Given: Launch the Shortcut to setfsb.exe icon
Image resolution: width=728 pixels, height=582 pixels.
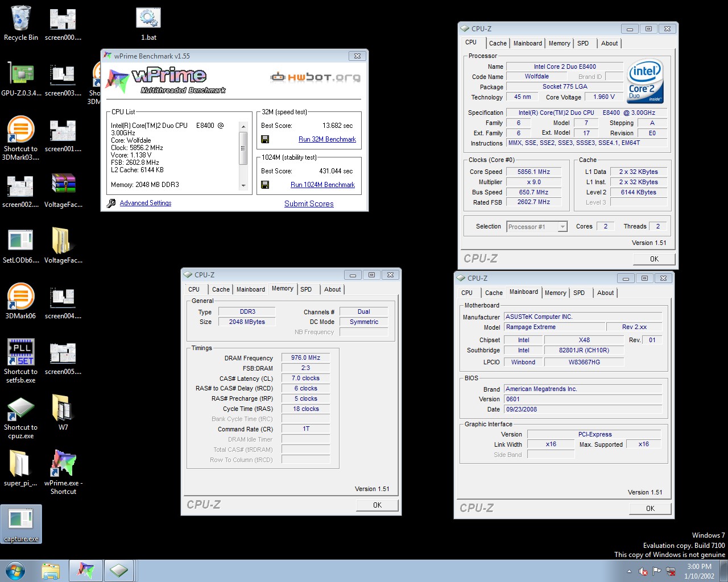Looking at the screenshot, I should click(x=21, y=361).
